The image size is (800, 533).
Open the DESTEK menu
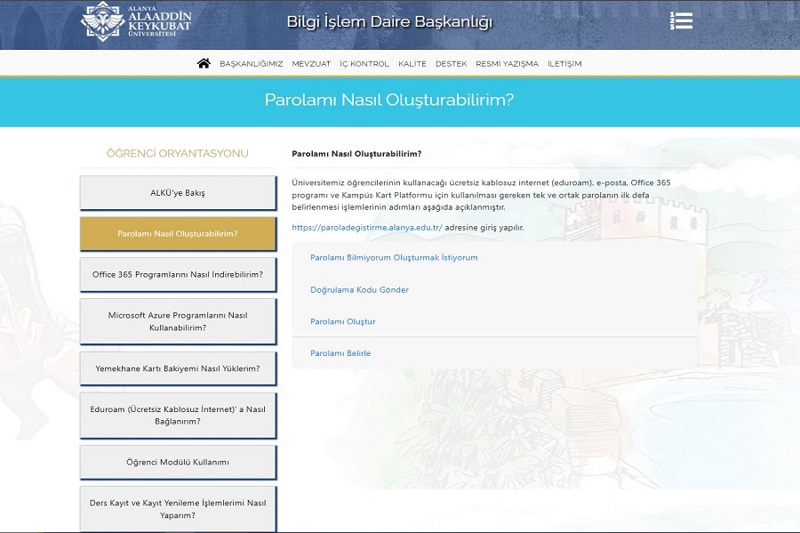point(451,64)
